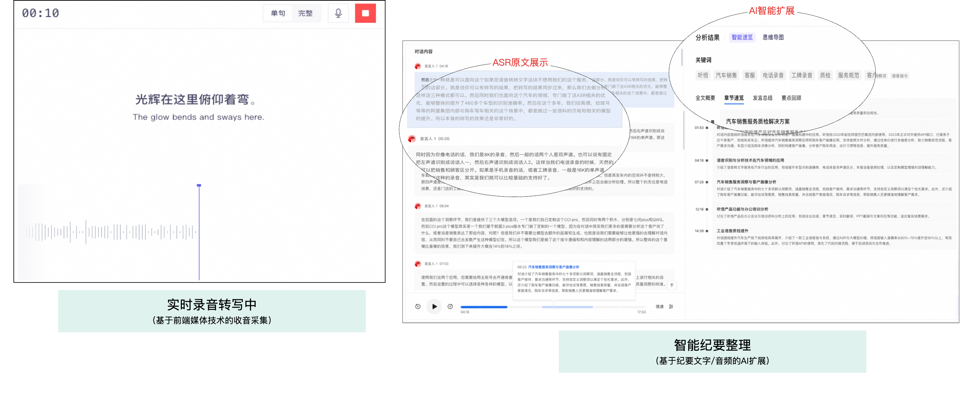
Task: Click the skip forward seconds icon
Action: [x=450, y=306]
